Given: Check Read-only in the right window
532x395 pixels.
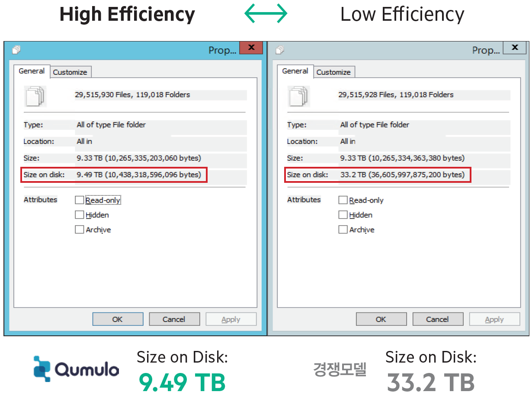Looking at the screenshot, I should coord(343,200).
